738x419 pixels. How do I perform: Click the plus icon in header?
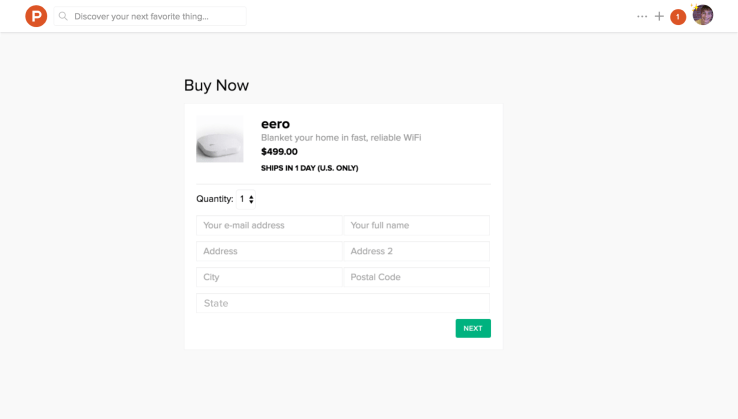[659, 16]
